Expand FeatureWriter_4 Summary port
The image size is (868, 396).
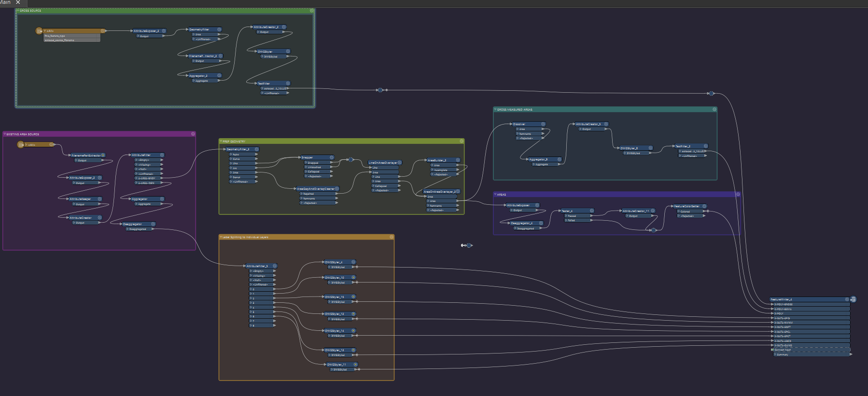tap(775, 354)
